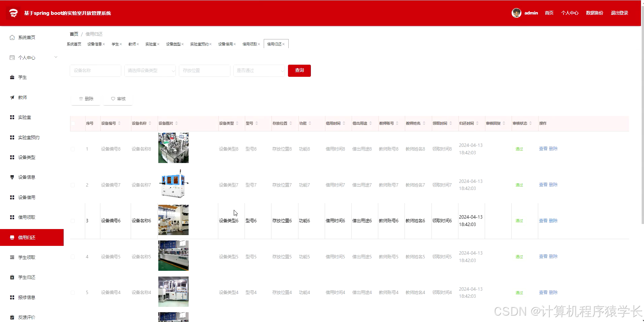Open the equipment image thumbnail for 设备名称6
The height and width of the screenshot is (322, 644).
[173, 220]
